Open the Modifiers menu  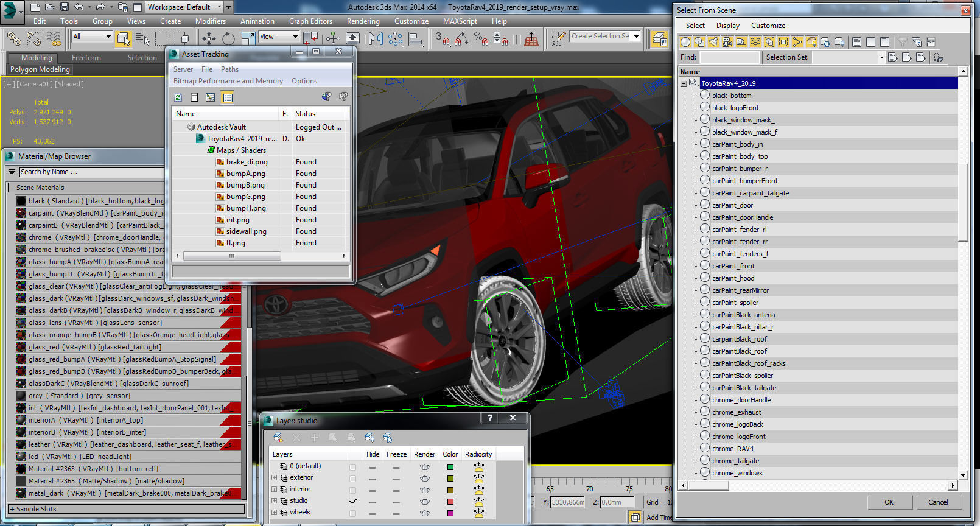pyautogui.click(x=211, y=21)
